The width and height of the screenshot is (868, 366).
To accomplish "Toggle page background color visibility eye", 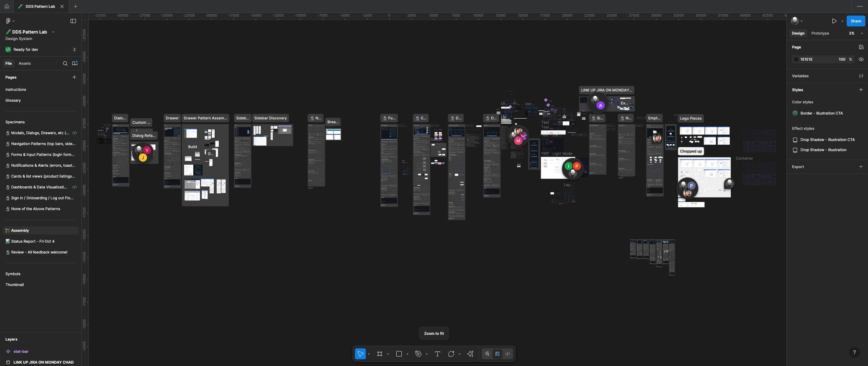I will [861, 59].
